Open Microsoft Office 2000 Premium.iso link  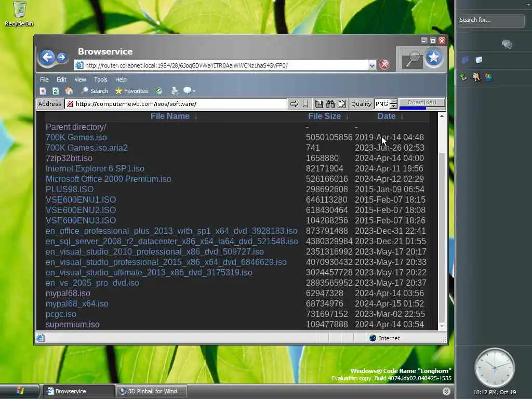click(x=109, y=179)
